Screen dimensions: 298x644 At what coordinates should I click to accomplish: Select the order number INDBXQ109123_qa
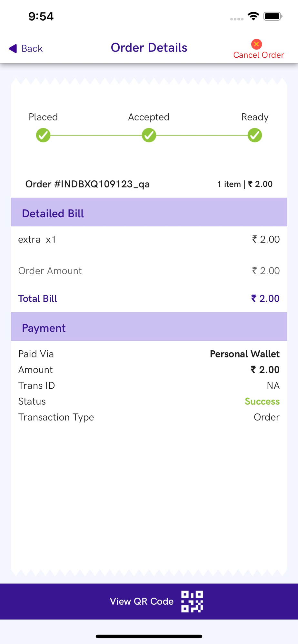point(88,184)
